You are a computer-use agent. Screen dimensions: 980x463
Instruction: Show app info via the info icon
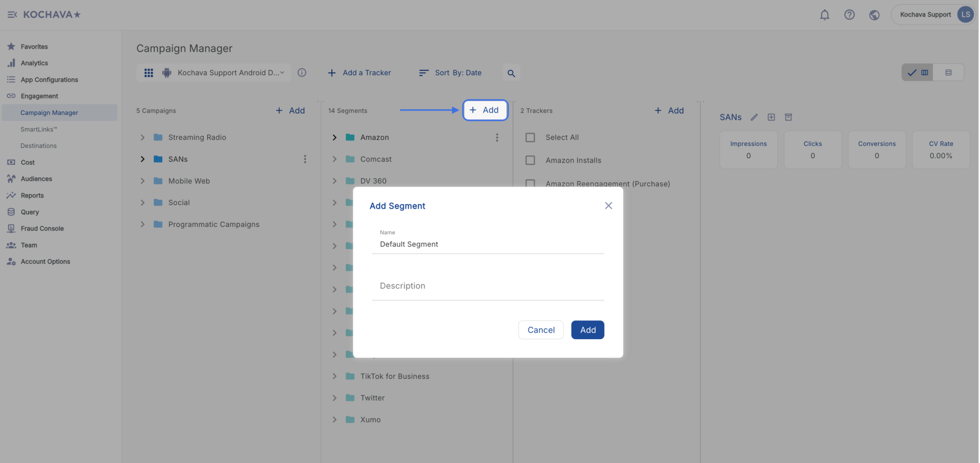(302, 73)
